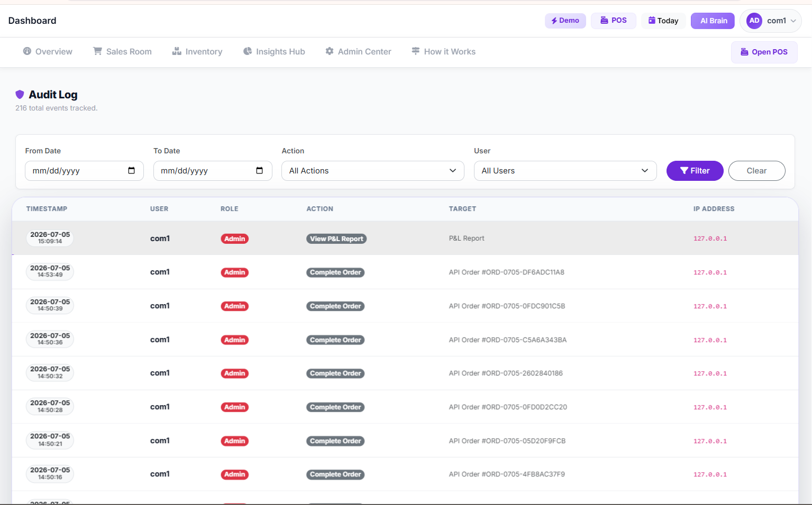Go to the Inventory tab
The height and width of the screenshot is (505, 812).
tap(197, 51)
